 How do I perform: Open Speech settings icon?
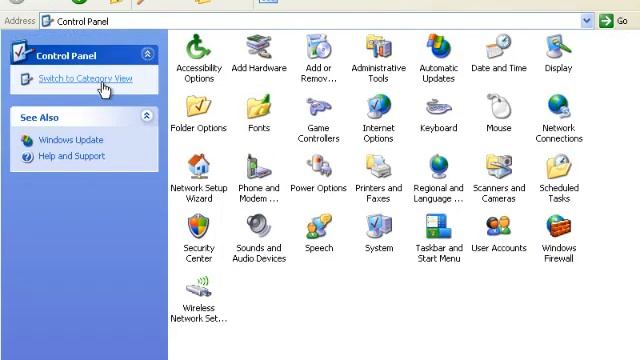coord(318,227)
